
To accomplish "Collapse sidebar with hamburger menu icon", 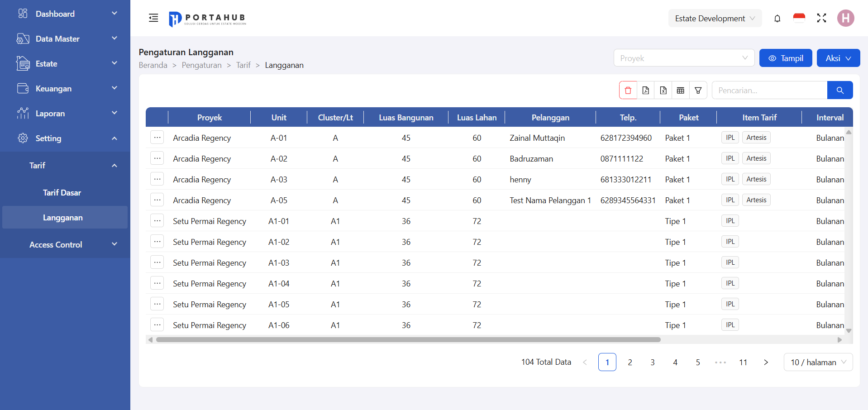I will click(153, 18).
